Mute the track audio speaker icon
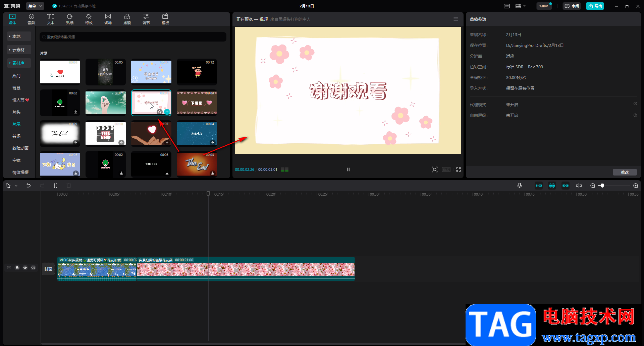The image size is (644, 346). [33, 268]
